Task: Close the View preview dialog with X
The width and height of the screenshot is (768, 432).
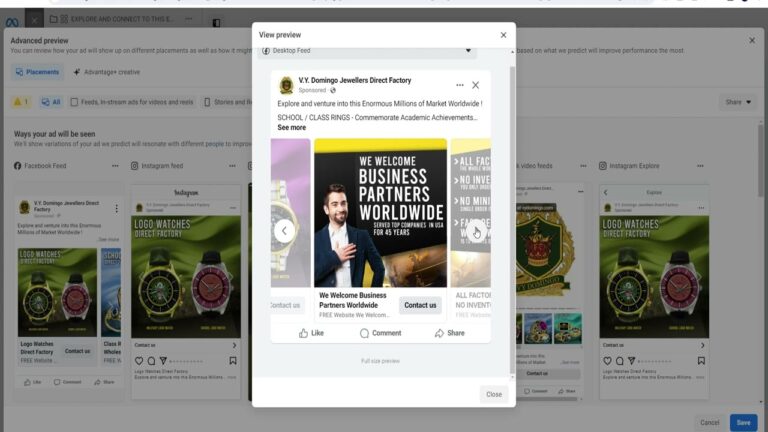Action: [x=503, y=35]
